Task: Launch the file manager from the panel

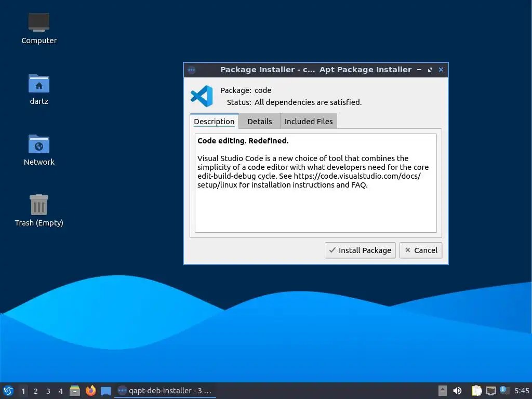Action: pos(75,391)
